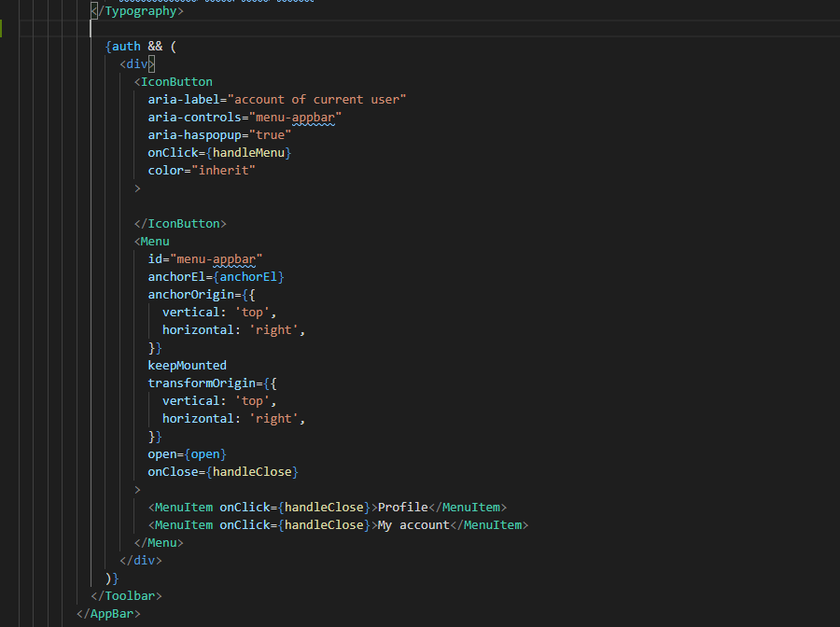Click the Profile MenuItem text
The height and width of the screenshot is (627, 840).
(401, 507)
